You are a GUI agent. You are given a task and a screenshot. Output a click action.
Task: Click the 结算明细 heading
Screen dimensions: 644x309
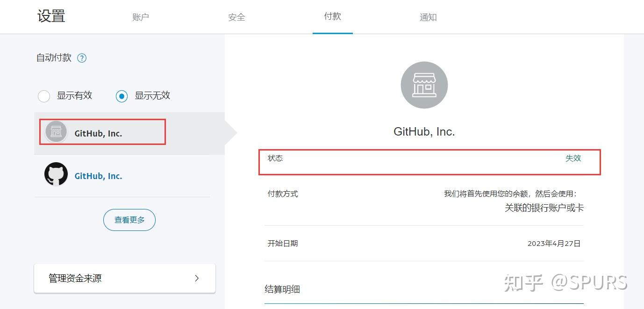point(282,289)
